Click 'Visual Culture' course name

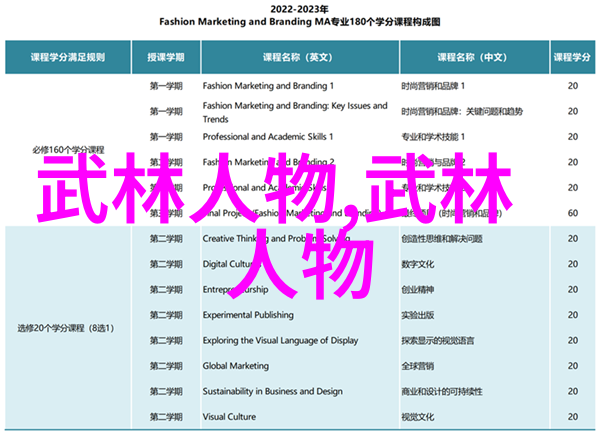coord(229,417)
